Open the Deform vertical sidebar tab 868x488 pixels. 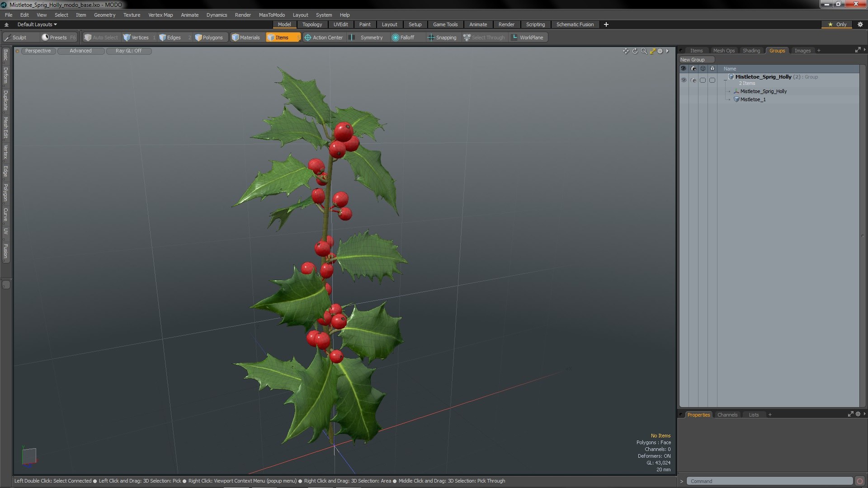5,75
